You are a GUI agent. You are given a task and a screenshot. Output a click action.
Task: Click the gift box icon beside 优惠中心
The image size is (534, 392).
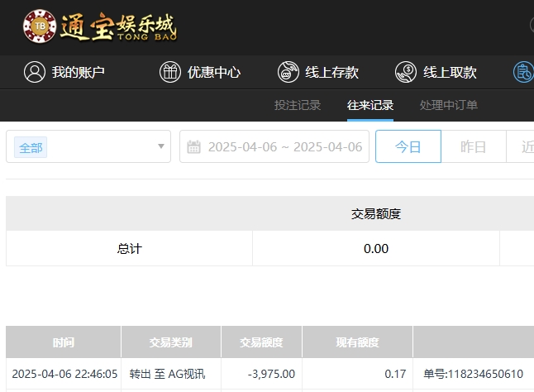170,72
